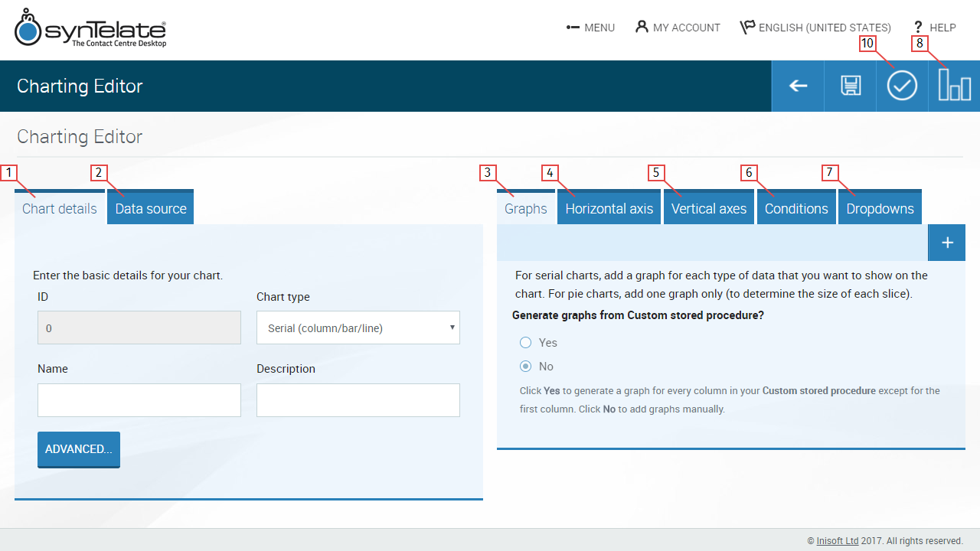Click the back arrow icon

coord(798,86)
